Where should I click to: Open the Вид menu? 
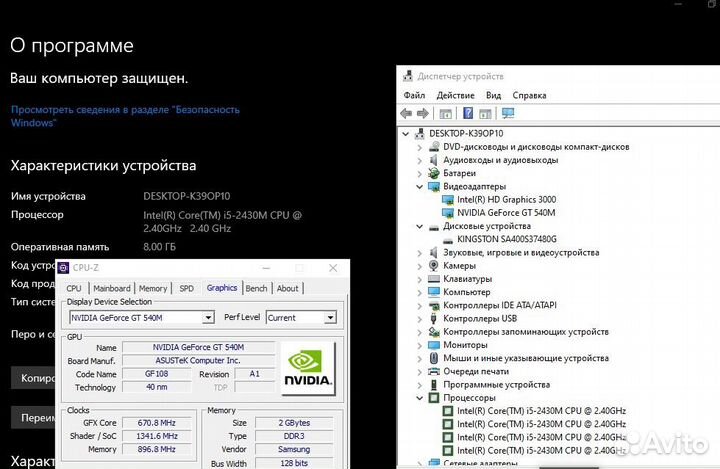(x=494, y=96)
